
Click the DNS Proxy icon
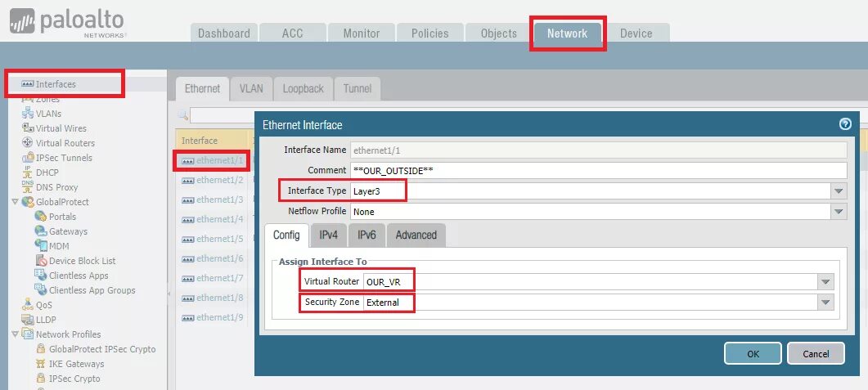pyautogui.click(x=28, y=187)
